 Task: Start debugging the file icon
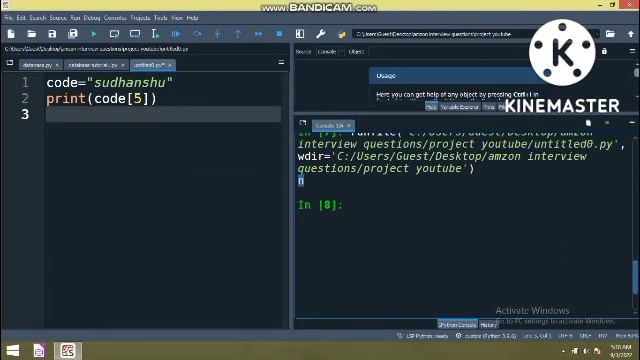(x=176, y=34)
